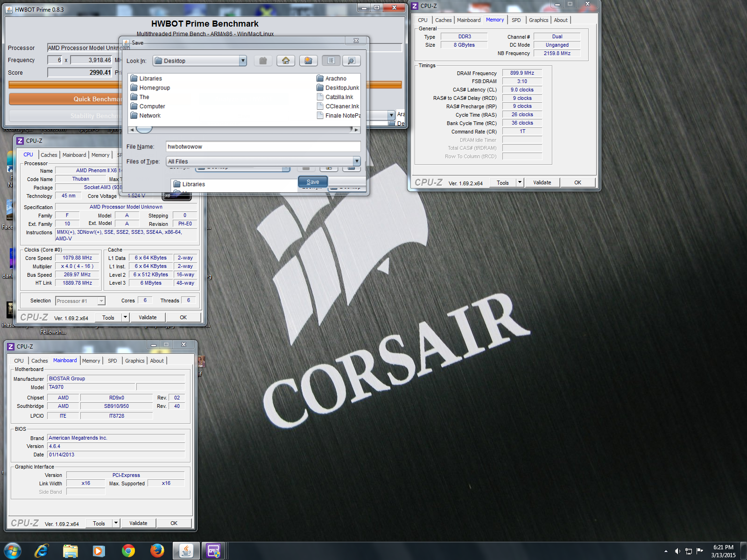This screenshot has width=747, height=560.
Task: Switch to Java app on taskbar
Action: point(186,551)
